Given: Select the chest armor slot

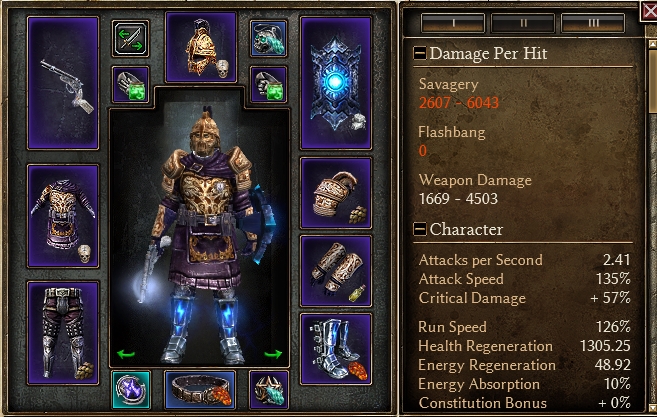Looking at the screenshot, I should (63, 216).
